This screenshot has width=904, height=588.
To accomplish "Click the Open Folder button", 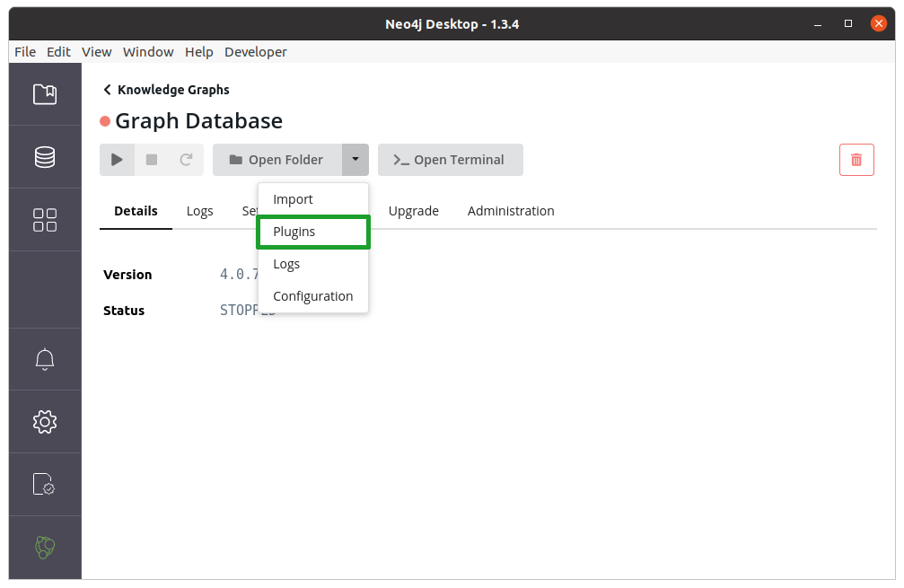I will (x=277, y=160).
